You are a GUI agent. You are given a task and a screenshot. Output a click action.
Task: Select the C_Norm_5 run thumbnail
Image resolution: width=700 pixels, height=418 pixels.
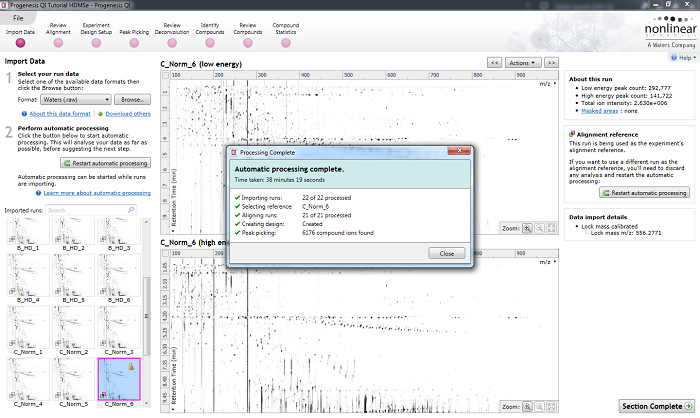coord(74,379)
